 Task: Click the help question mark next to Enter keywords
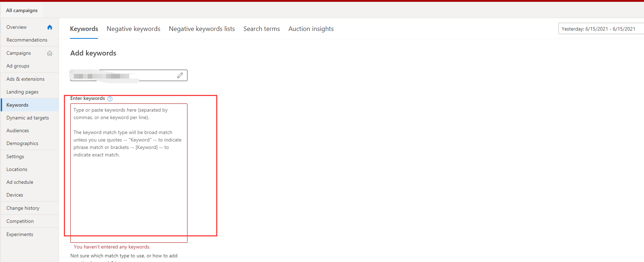(110, 99)
